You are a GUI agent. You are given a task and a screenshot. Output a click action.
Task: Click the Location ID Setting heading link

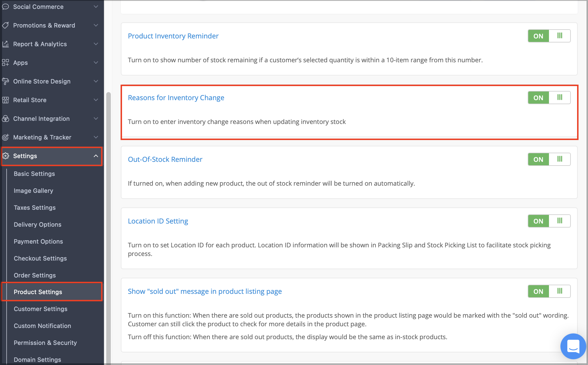point(158,221)
